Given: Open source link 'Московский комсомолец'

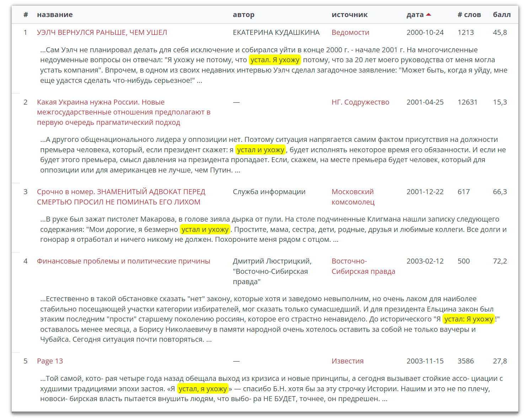Looking at the screenshot, I should (353, 197).
